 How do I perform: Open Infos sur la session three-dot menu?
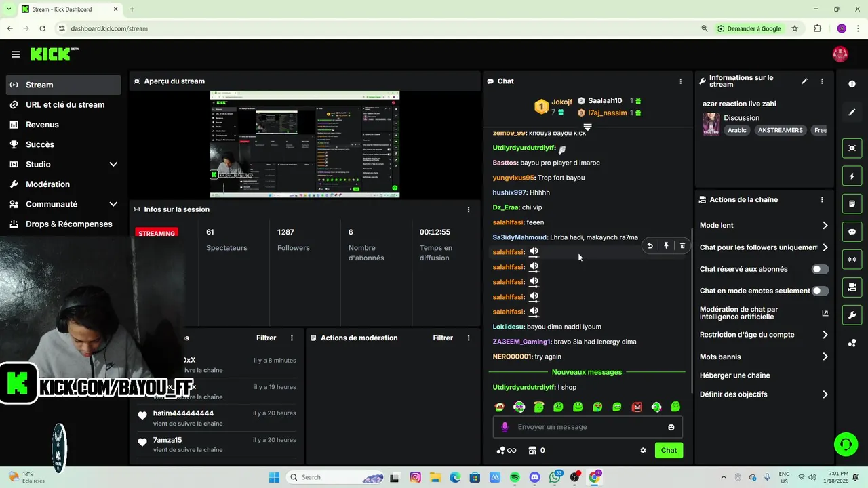(469, 209)
